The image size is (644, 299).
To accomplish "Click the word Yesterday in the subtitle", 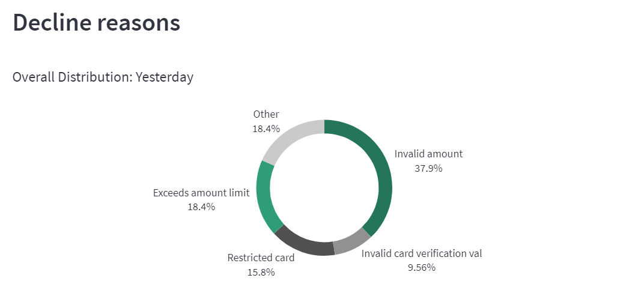I will click(x=165, y=77).
